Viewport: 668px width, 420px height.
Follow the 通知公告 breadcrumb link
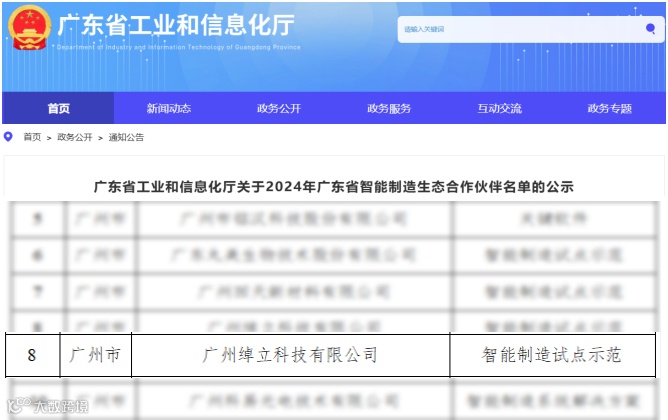coord(126,137)
